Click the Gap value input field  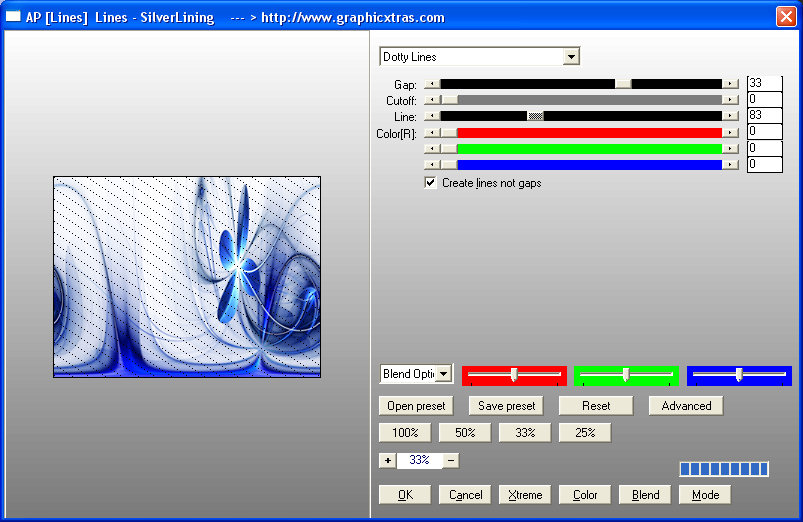point(764,83)
